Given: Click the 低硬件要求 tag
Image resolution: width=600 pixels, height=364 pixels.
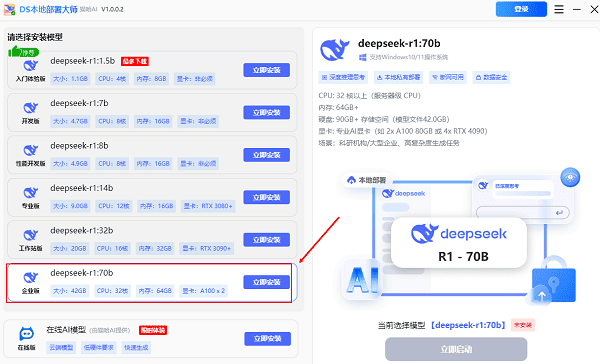Looking at the screenshot, I should [99, 348].
